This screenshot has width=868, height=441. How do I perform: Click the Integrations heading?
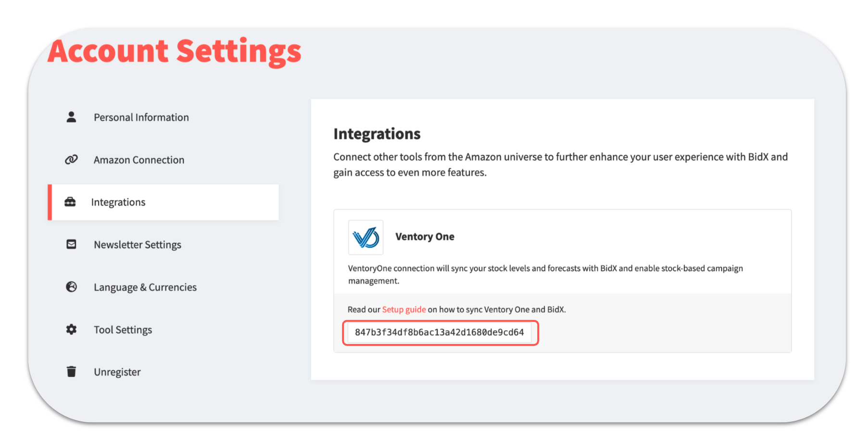(x=377, y=134)
